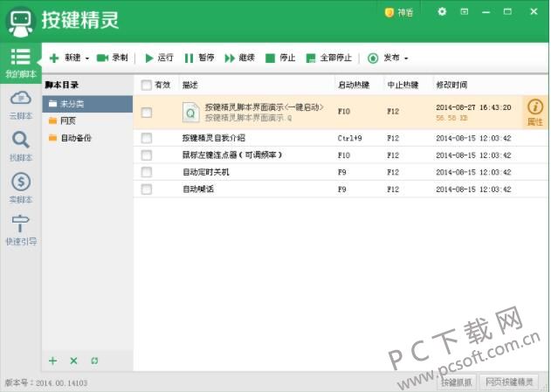Screen dimensions: 551x392
Task: Add a new script folder
Action: 53,361
